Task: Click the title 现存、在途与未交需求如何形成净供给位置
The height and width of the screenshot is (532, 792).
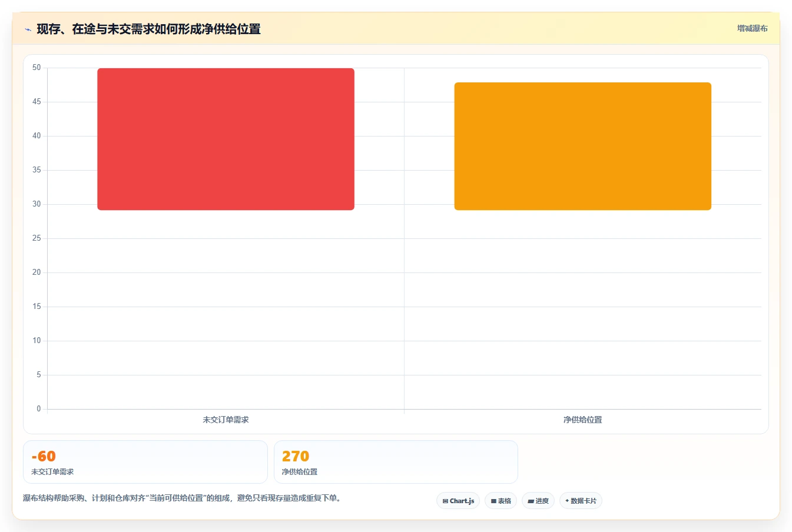Action: [x=148, y=29]
